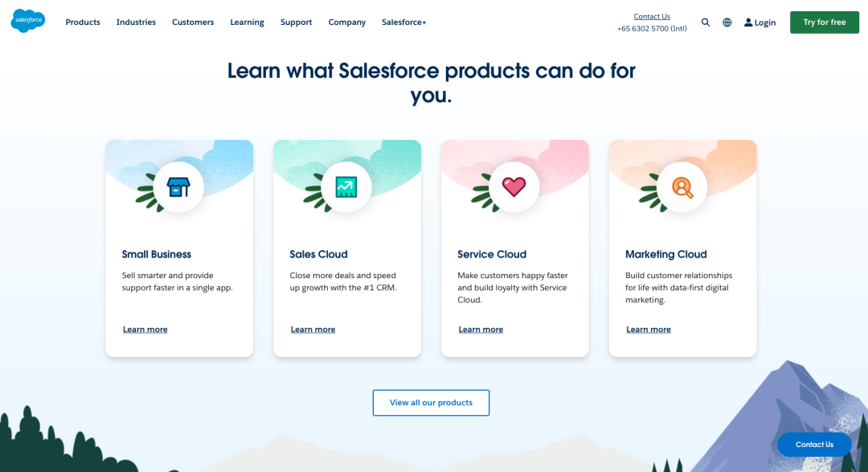Learn more about Small Business
The width and height of the screenshot is (868, 472).
tap(145, 329)
